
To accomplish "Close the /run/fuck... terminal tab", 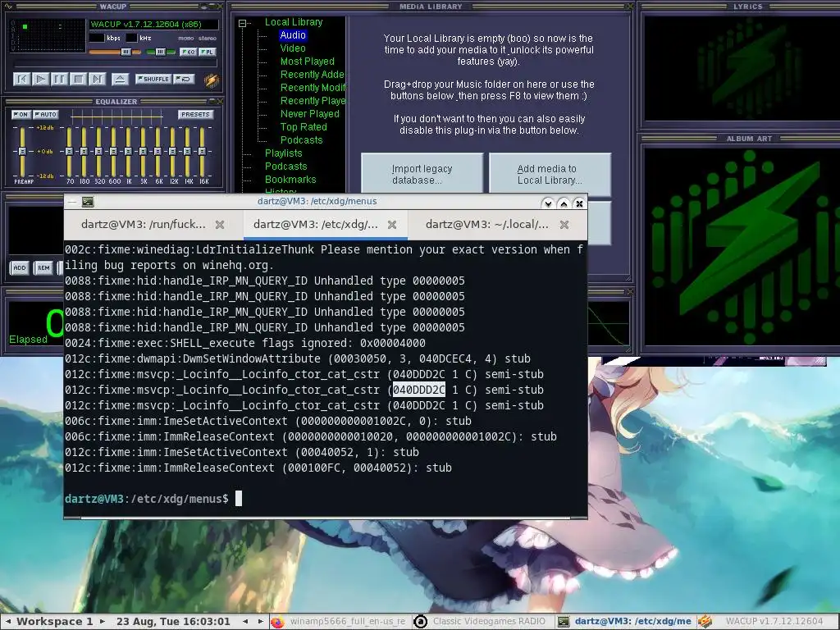I will [x=220, y=225].
